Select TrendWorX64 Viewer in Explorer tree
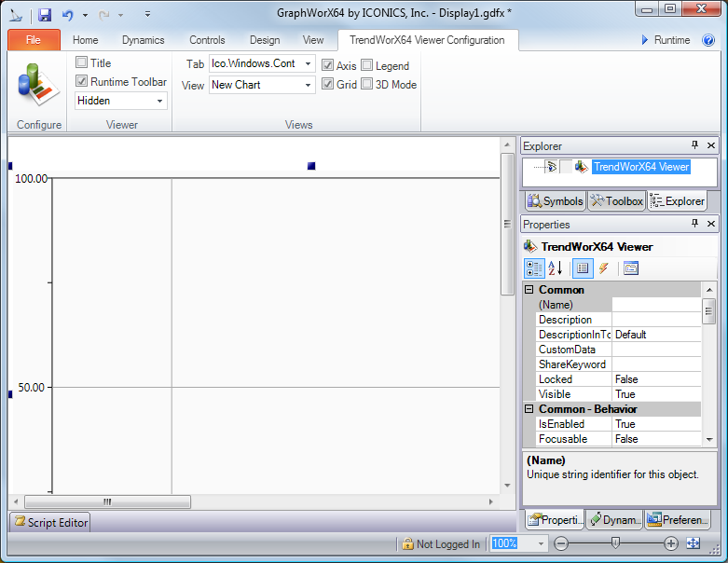The image size is (728, 563). click(x=641, y=167)
